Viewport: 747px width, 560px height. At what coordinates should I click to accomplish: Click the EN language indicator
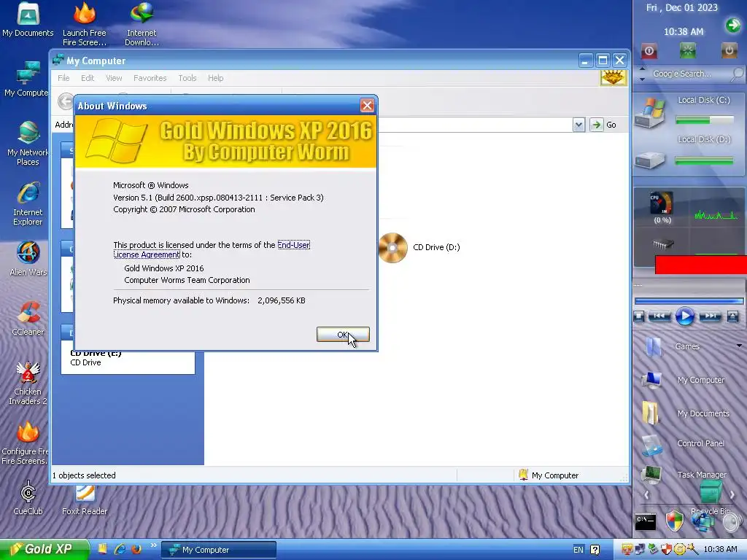point(578,550)
